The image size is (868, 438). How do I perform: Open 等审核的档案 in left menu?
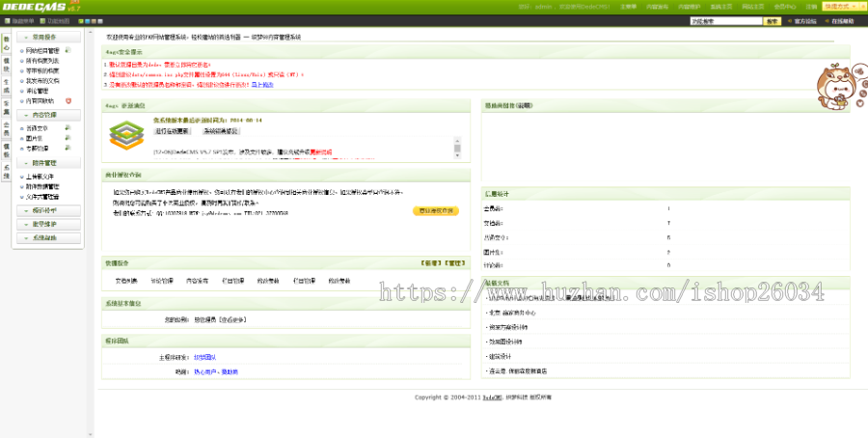click(x=42, y=70)
